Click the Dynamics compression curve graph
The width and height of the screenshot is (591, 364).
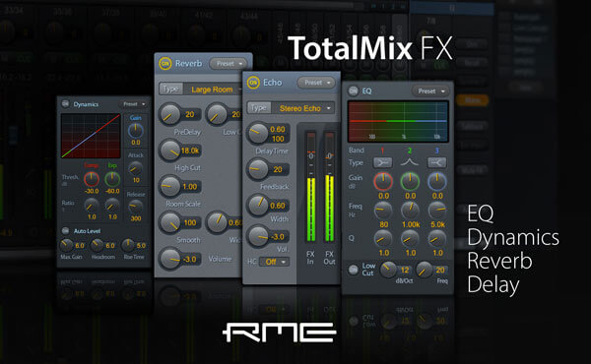pos(91,136)
